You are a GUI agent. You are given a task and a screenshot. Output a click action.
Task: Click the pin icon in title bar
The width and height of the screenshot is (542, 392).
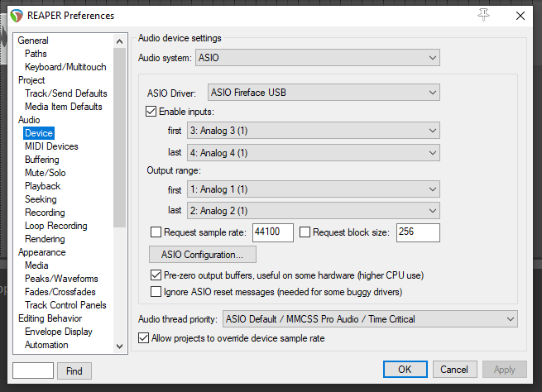tap(483, 15)
